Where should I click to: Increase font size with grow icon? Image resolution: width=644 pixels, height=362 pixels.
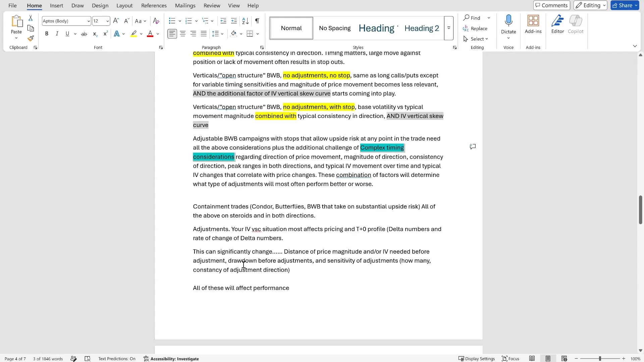click(x=116, y=21)
